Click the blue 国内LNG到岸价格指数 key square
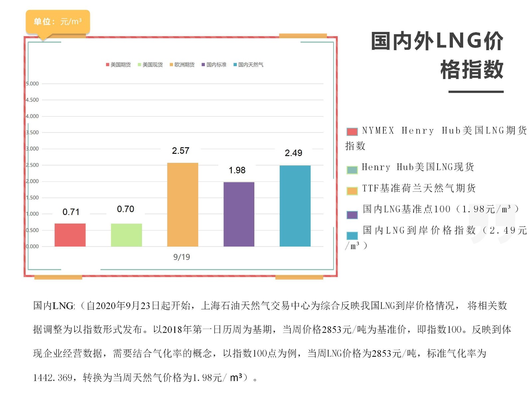Screen dimensions: 532x398 pyautogui.click(x=352, y=236)
